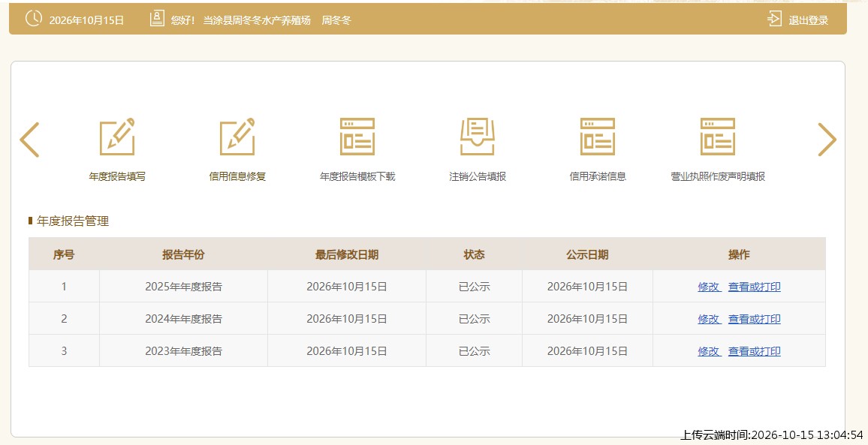
Task: Click the 2026年10月15日 date in the header bar
Action: click(86, 20)
